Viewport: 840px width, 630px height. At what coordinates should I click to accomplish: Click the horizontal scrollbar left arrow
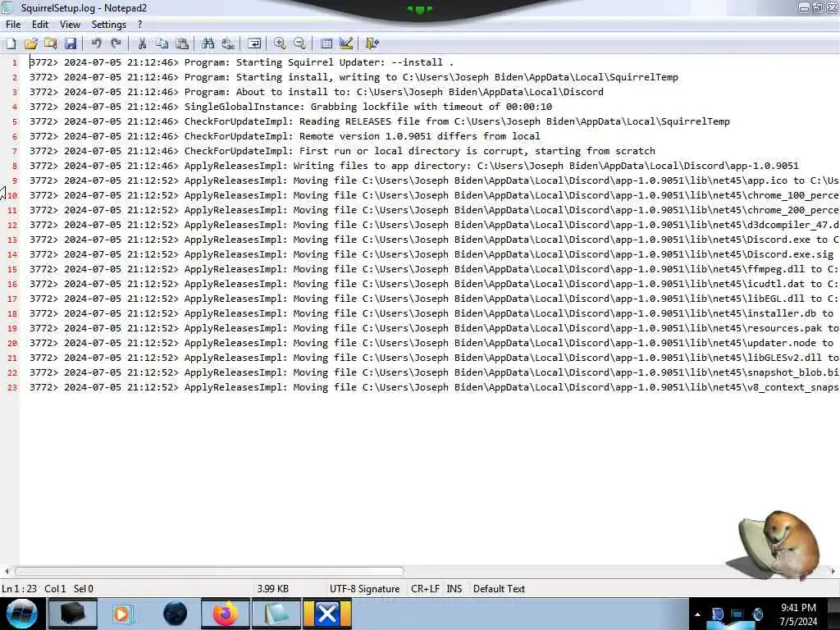[x=7, y=571]
